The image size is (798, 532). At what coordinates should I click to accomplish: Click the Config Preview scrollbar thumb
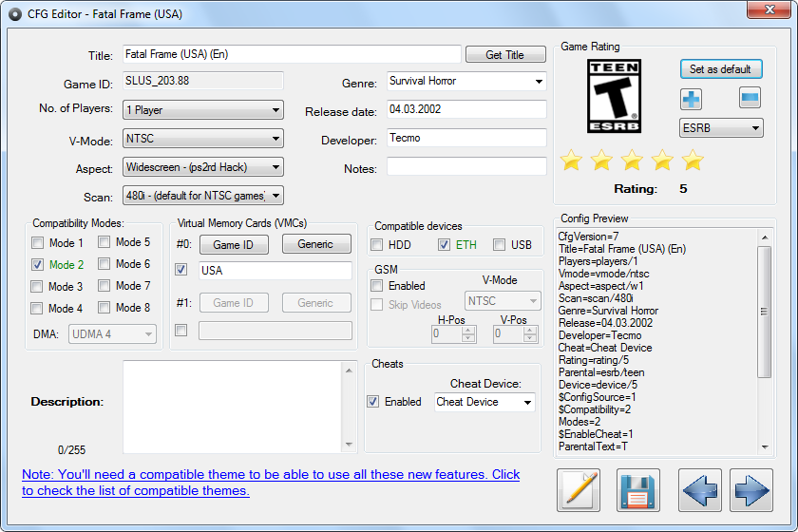click(x=764, y=312)
